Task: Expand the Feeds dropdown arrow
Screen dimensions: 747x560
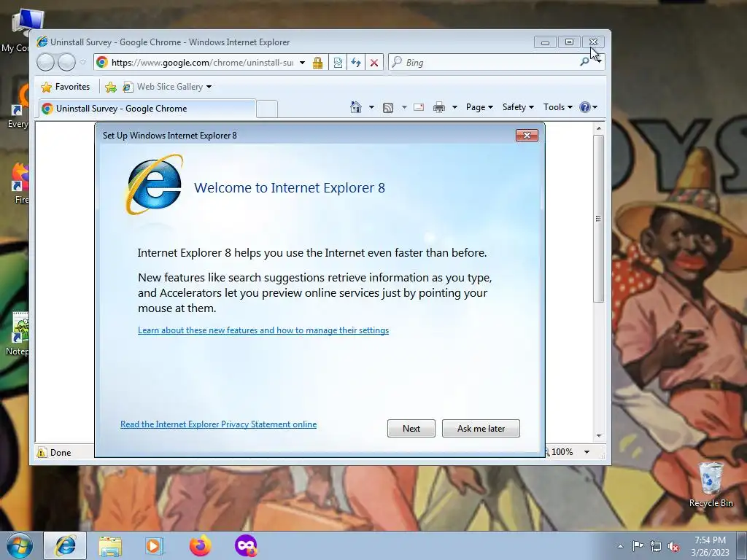Action: 404,107
